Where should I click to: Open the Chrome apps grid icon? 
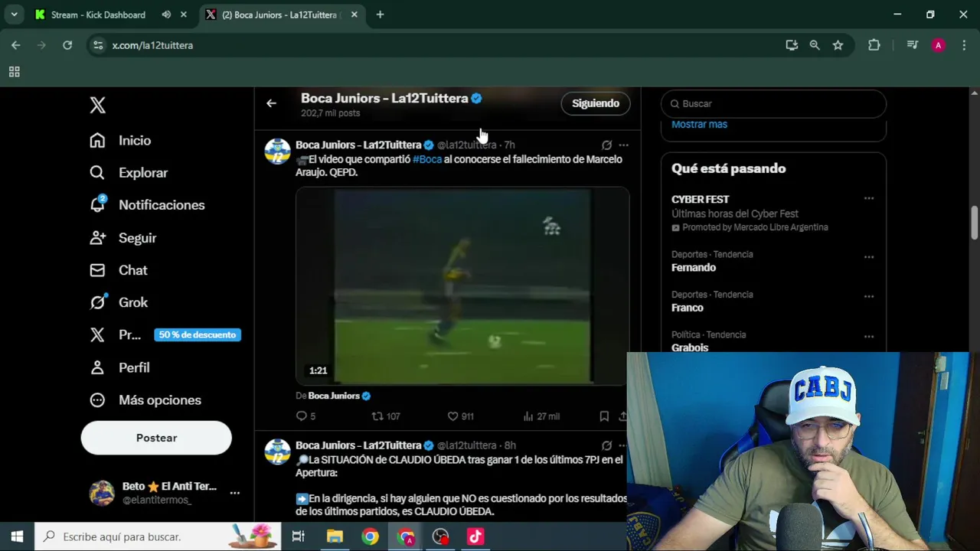point(14,72)
